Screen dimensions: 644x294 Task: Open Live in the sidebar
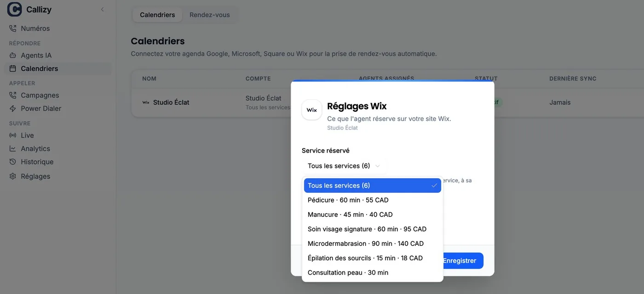click(58, 135)
